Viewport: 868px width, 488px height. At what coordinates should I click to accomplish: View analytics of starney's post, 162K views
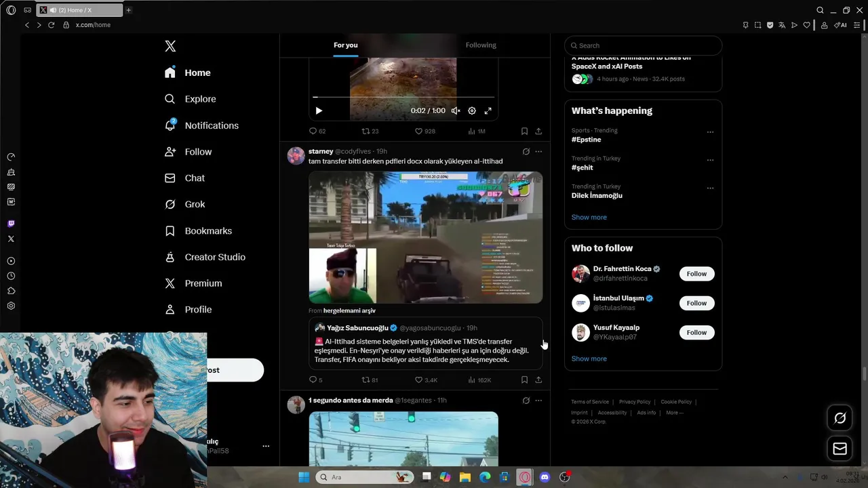479,380
